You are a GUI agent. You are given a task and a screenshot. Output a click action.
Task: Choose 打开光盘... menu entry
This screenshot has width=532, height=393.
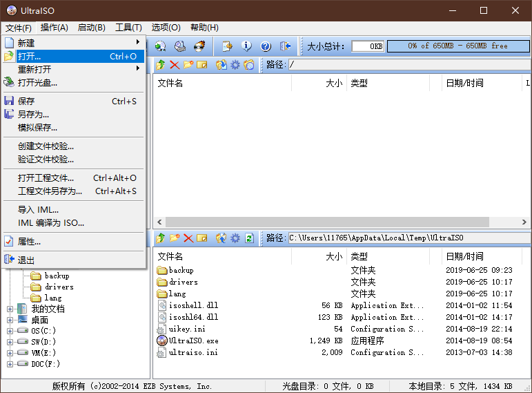[x=74, y=83]
